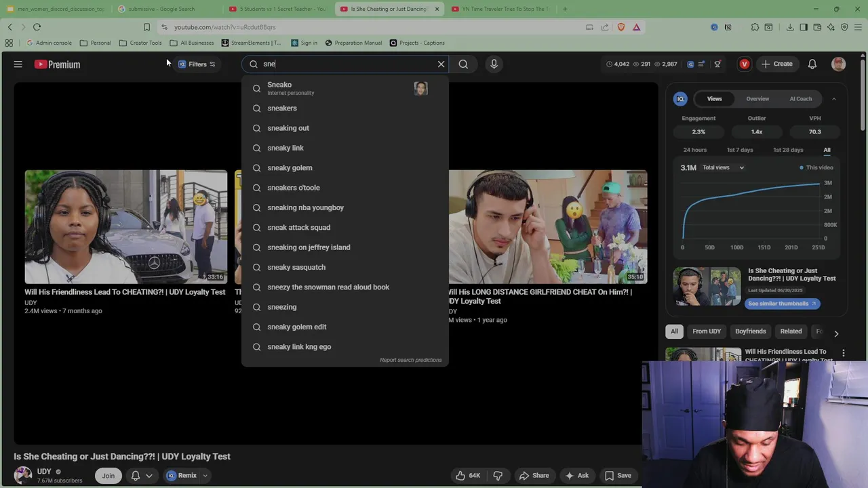
Task: Clear the search box with X
Action: pos(441,64)
